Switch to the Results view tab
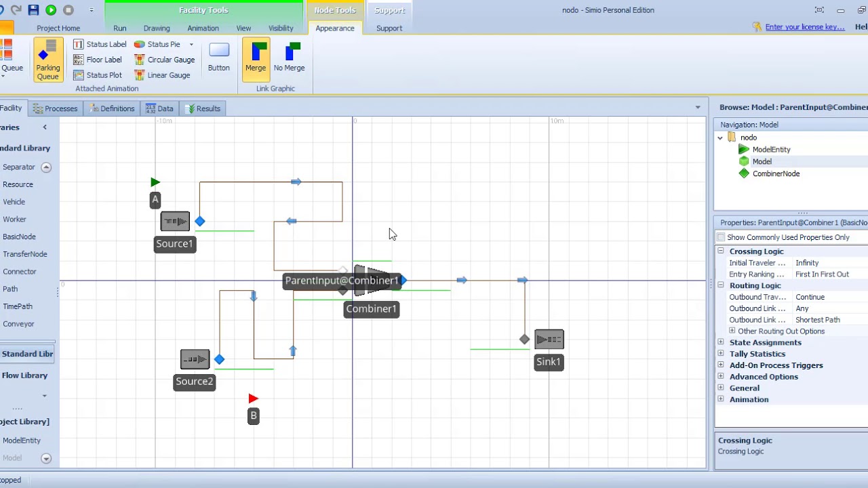 202,108
